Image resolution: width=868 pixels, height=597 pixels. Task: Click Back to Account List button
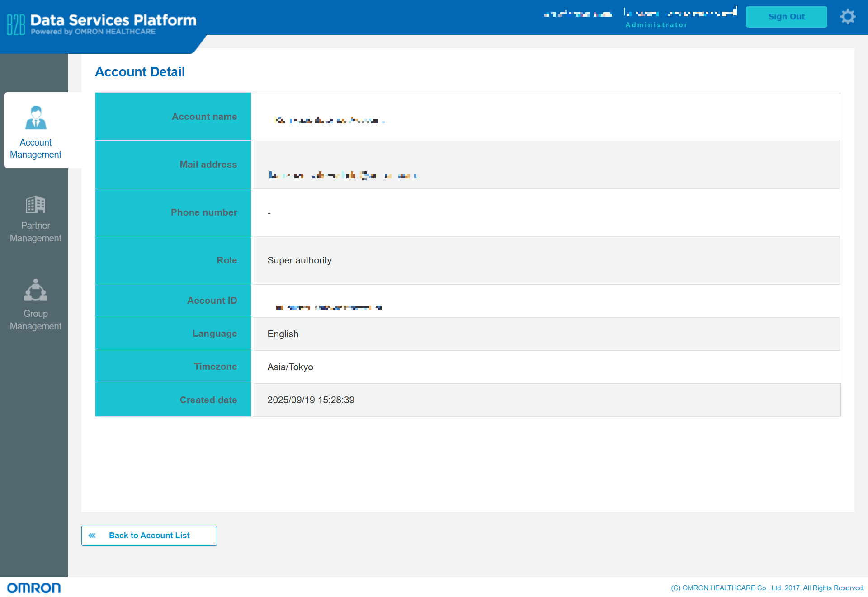tap(149, 536)
